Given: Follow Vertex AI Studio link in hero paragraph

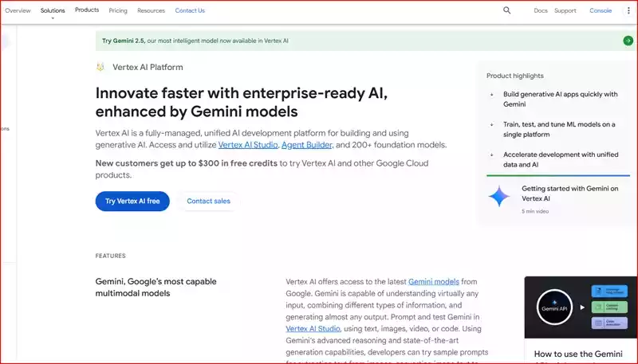Looking at the screenshot, I should [x=248, y=145].
